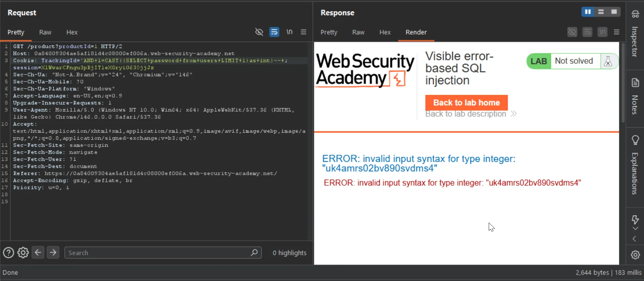The height and width of the screenshot is (281, 644).
Task: Toggle newline display icon in Response panel
Action: click(602, 32)
